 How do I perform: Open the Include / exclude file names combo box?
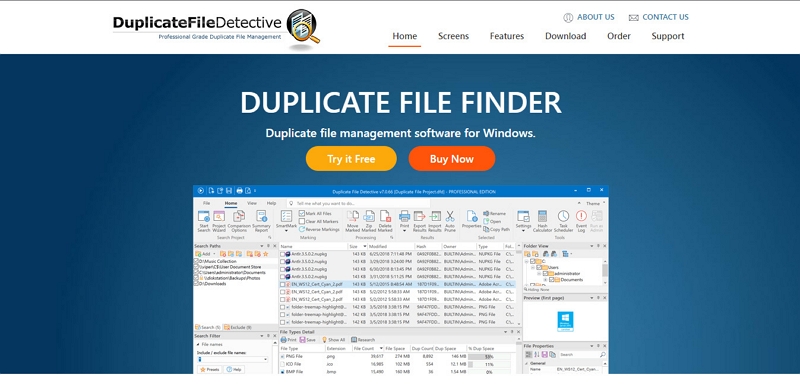[233, 360]
